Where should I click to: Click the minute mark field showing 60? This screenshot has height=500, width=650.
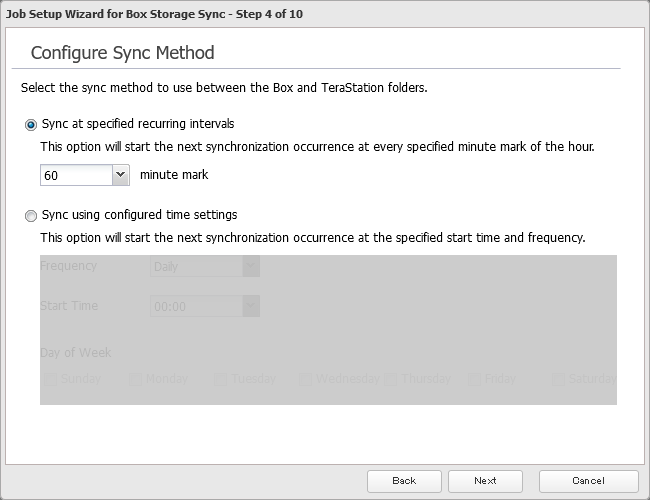coord(76,175)
